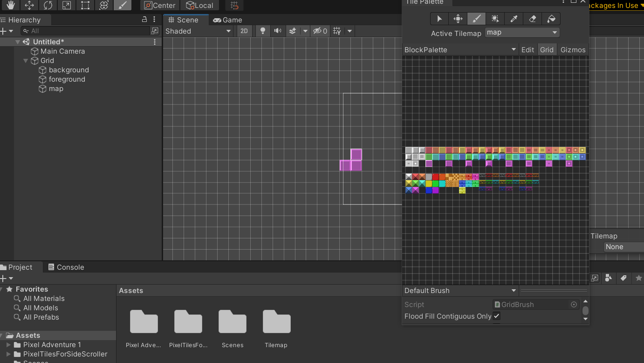Screen dimensions: 644x363
Task: Toggle Grid display in Tile Palette
Action: [547, 49]
